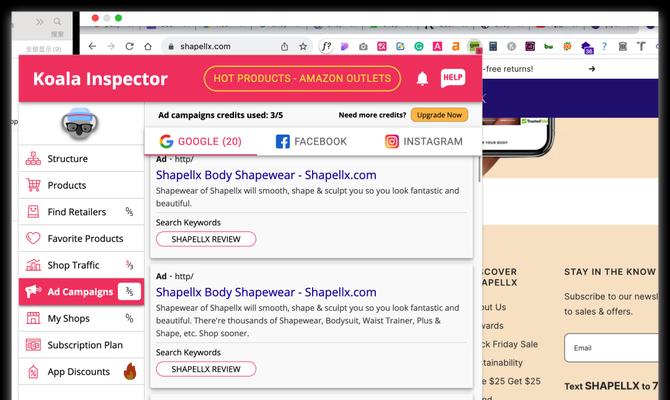Open second Shapellx Body Shapewear ad link
Image resolution: width=670 pixels, height=400 pixels.
click(266, 292)
